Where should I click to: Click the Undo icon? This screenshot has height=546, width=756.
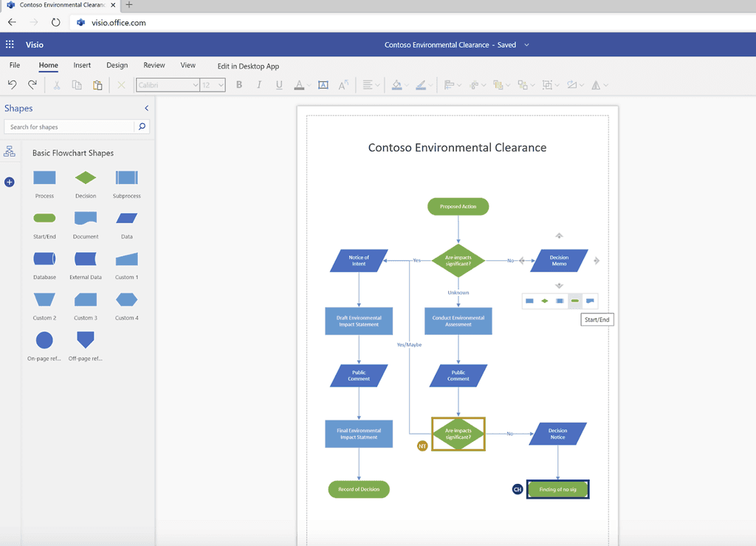pyautogui.click(x=13, y=84)
